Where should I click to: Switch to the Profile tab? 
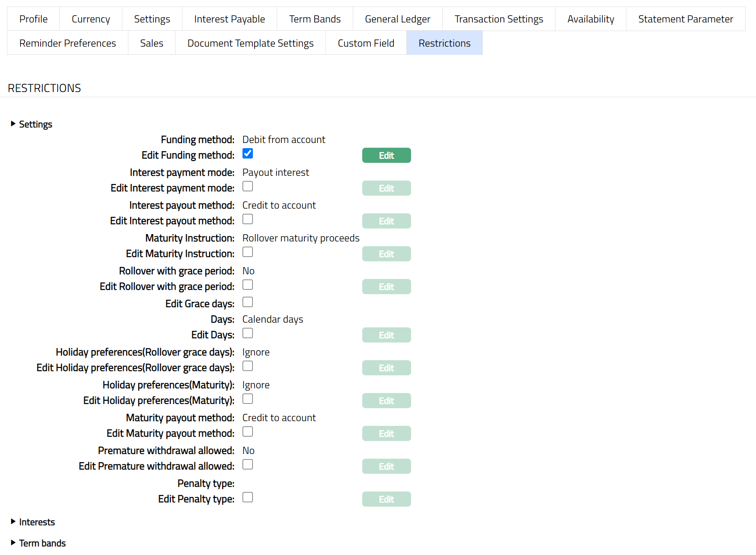pos(33,19)
